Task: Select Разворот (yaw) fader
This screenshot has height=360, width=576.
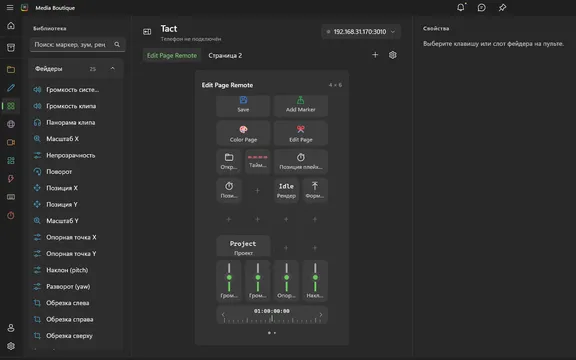Action: [75, 287]
